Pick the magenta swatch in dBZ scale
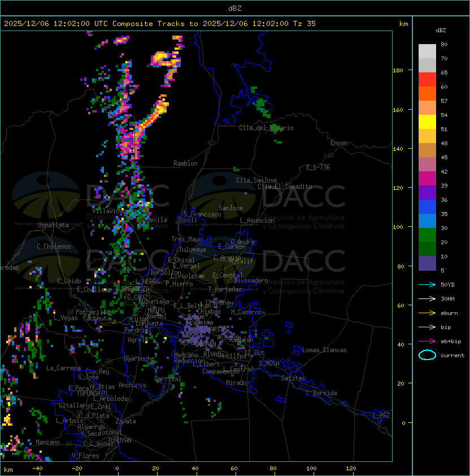Viewport: 470px width, 476px height. click(427, 179)
